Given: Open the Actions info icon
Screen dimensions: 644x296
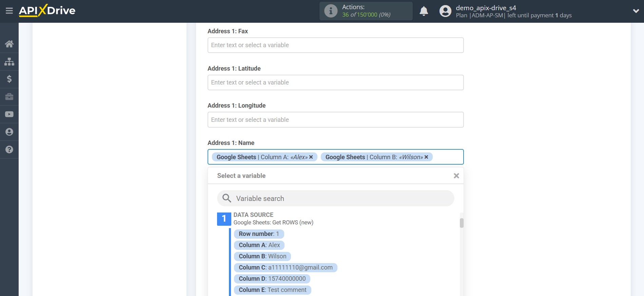Looking at the screenshot, I should click(x=331, y=11).
